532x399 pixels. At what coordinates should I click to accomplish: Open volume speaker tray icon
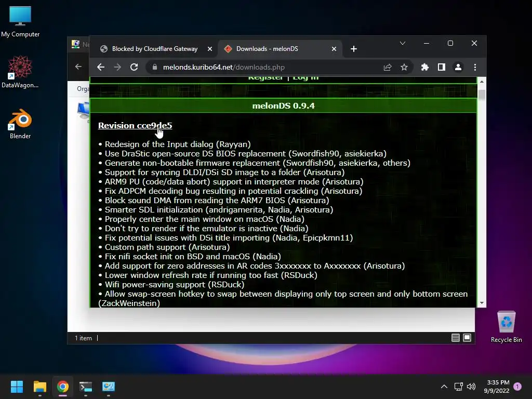click(x=471, y=387)
